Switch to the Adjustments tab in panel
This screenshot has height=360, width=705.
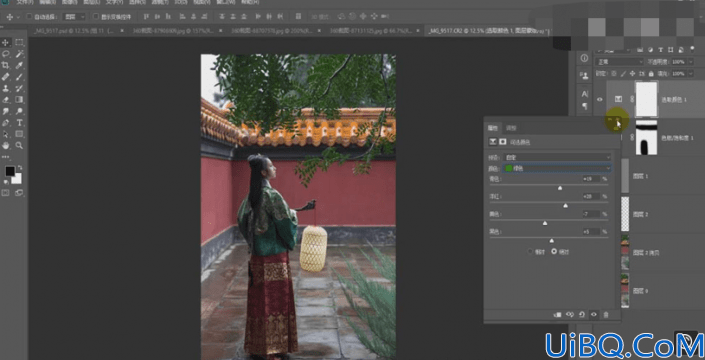click(x=512, y=128)
